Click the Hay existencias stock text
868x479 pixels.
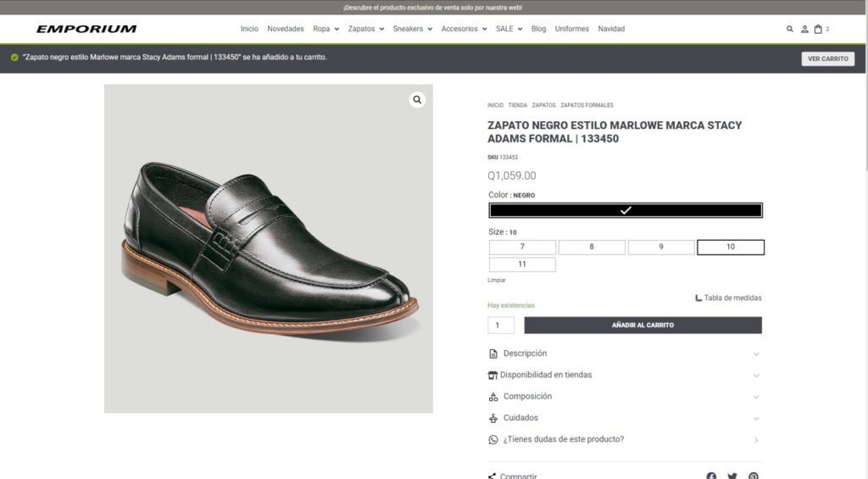[x=511, y=306]
